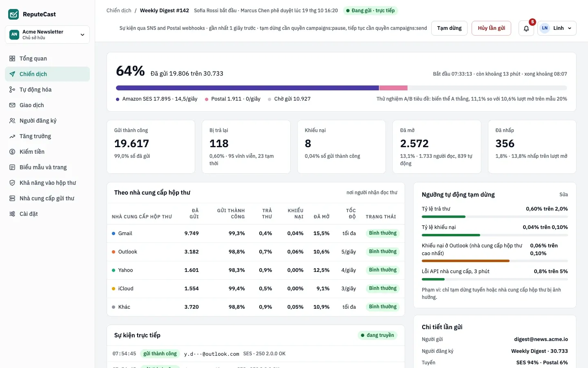Open Khả năng vào hộp thư shield icon
The height and width of the screenshot is (368, 588).
click(12, 183)
